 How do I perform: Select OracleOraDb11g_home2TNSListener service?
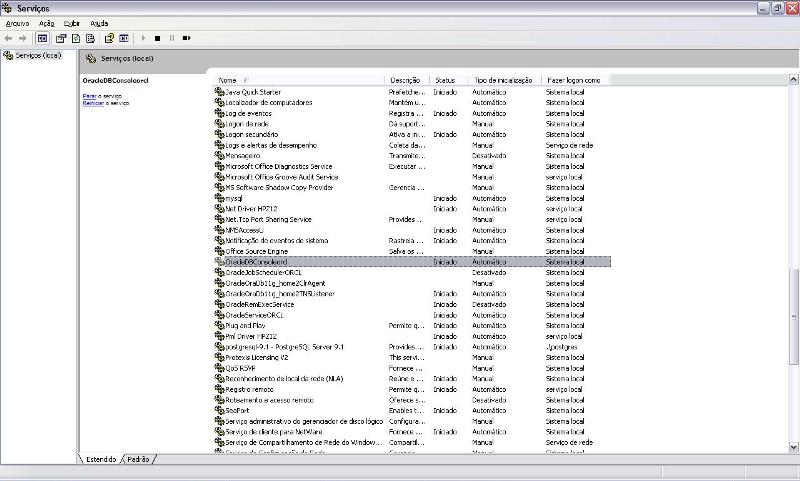point(280,294)
